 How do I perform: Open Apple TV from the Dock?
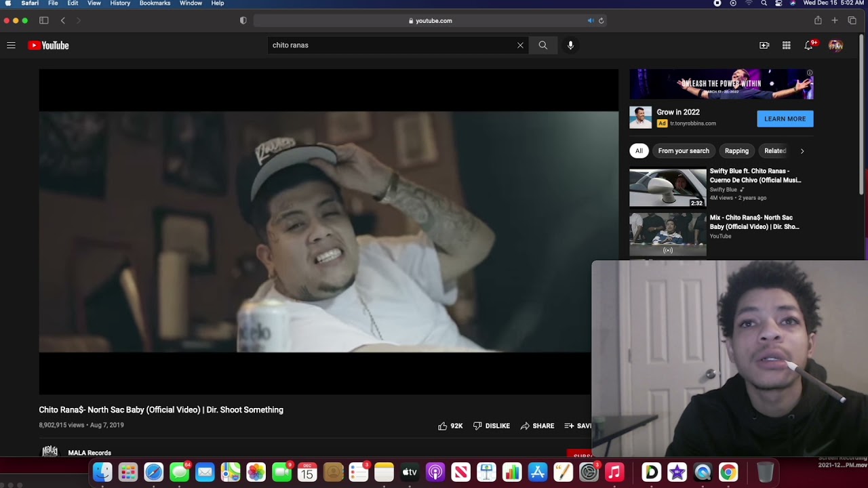[410, 472]
